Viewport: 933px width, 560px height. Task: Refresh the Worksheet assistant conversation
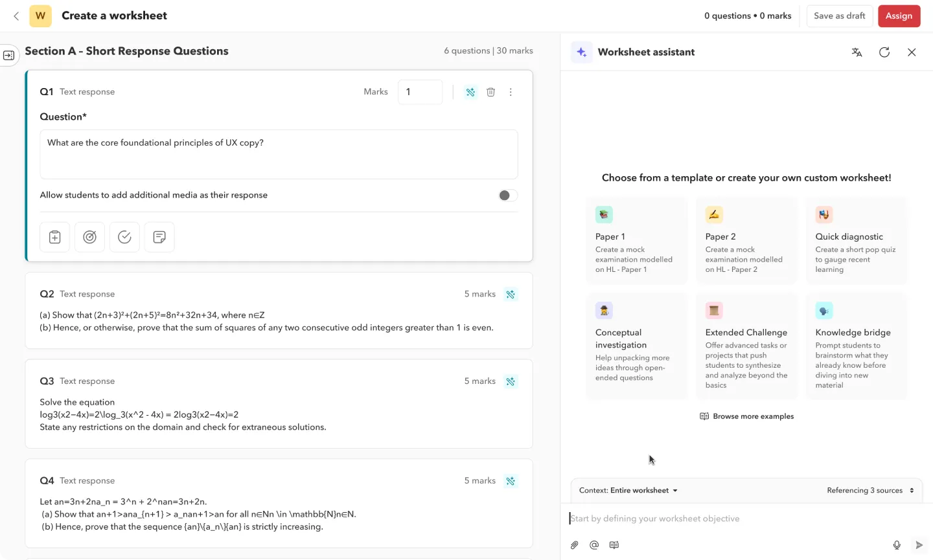(x=884, y=52)
